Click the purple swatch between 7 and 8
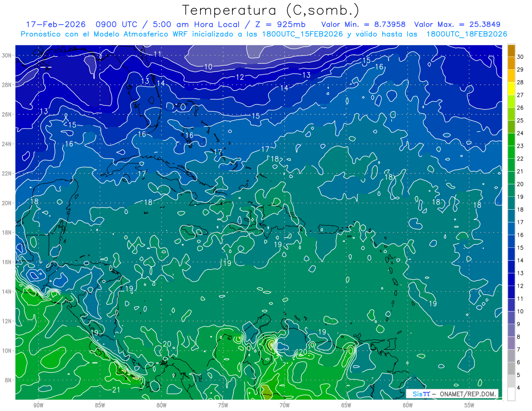The image size is (532, 411). point(512,343)
